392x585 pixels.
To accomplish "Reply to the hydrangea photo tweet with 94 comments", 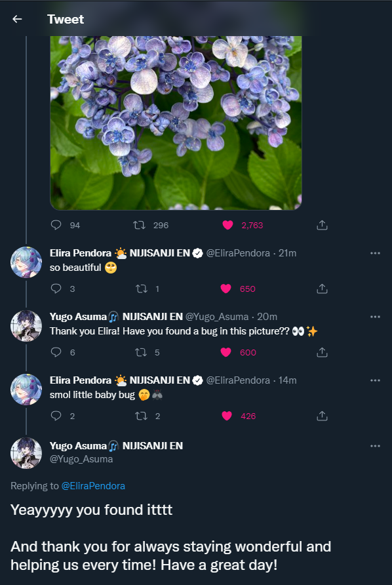I will [56, 225].
